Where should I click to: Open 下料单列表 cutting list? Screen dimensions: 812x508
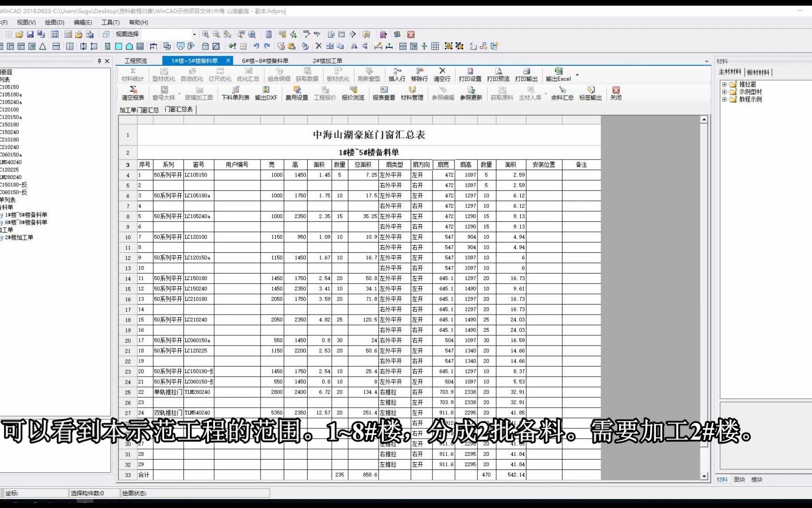point(235,94)
